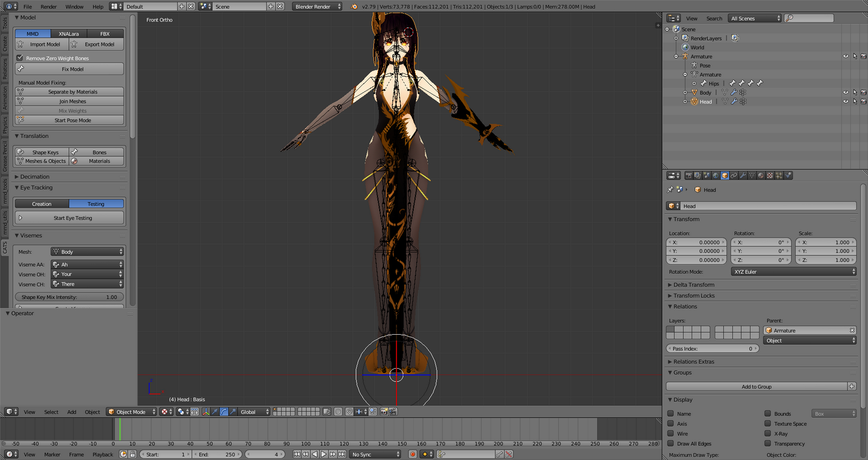This screenshot has height=460, width=868.
Task: Click the Constraints chain-link properties tab
Action: coord(734,175)
